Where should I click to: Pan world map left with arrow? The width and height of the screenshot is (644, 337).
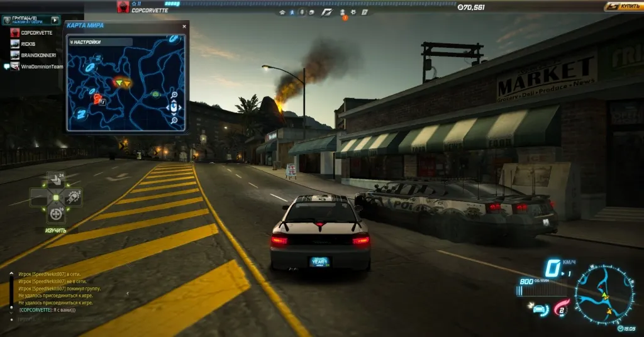168,108
